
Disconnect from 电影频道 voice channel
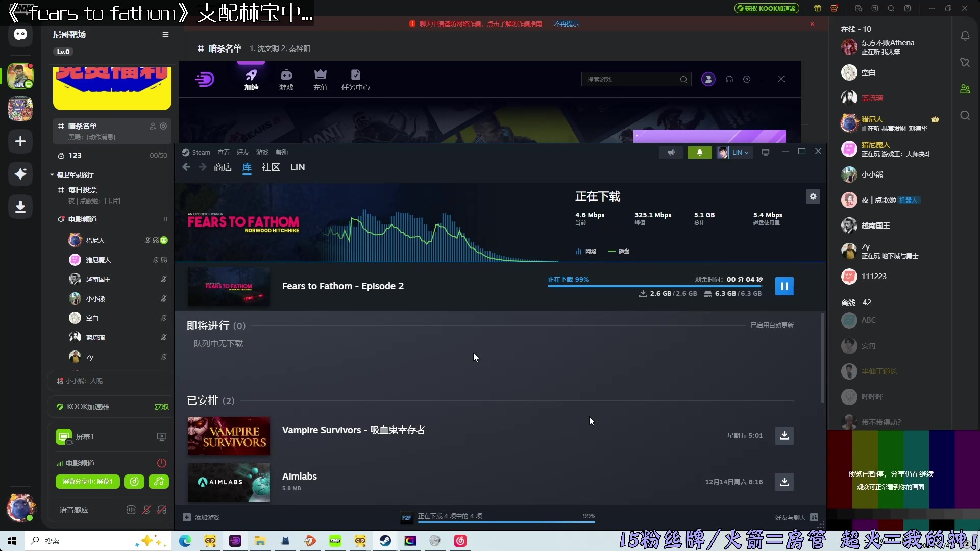click(x=161, y=463)
